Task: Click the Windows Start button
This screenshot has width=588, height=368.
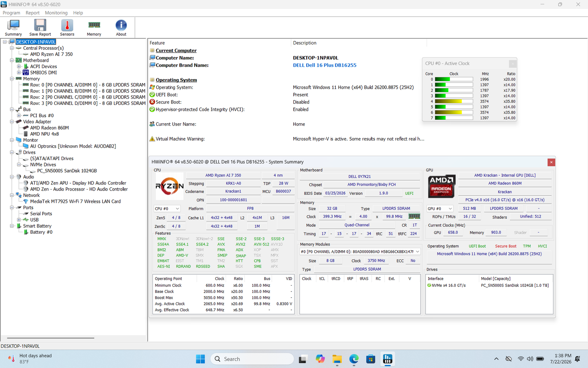Action: [200, 359]
